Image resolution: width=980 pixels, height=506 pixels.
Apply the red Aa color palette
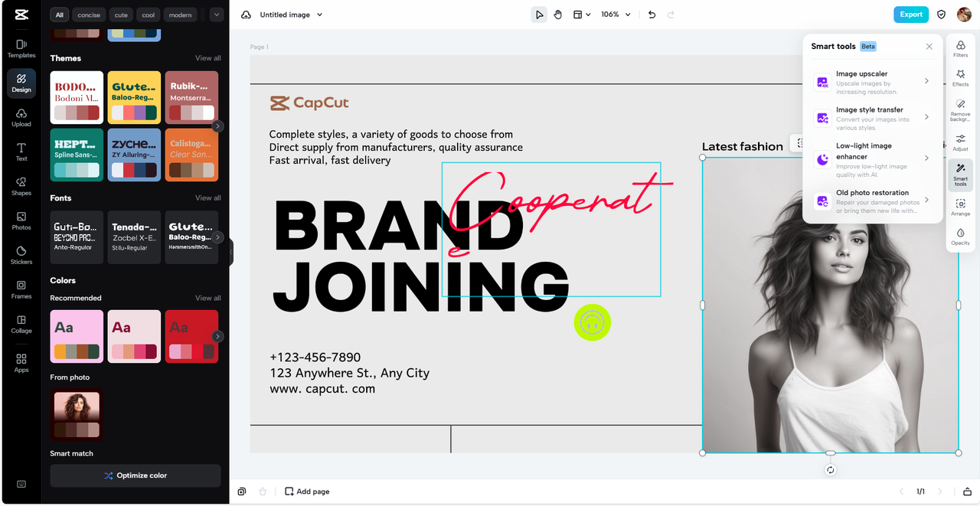click(x=191, y=336)
